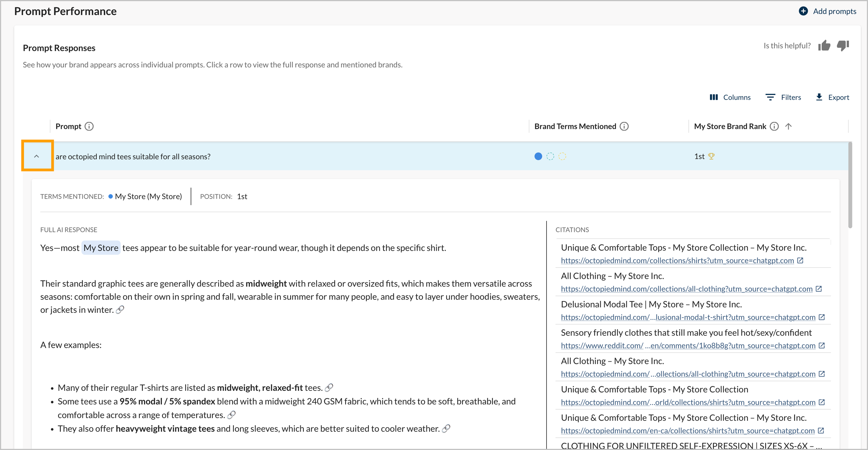
Task: Open the Columns selector
Action: (x=730, y=98)
